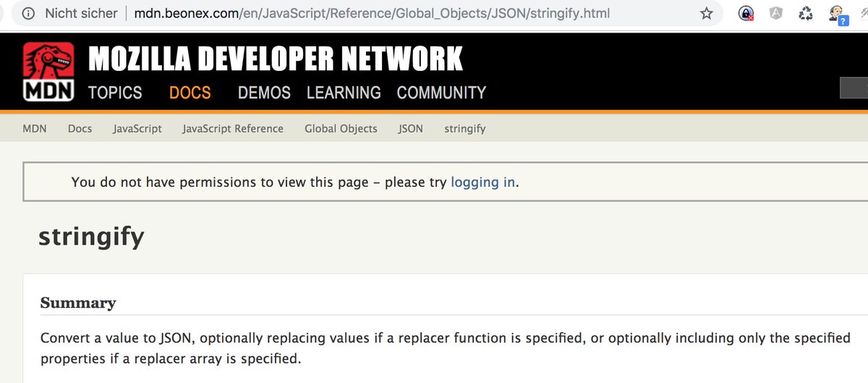Click the Summary section heading
Viewport: 868px width, 383px height.
coord(78,303)
